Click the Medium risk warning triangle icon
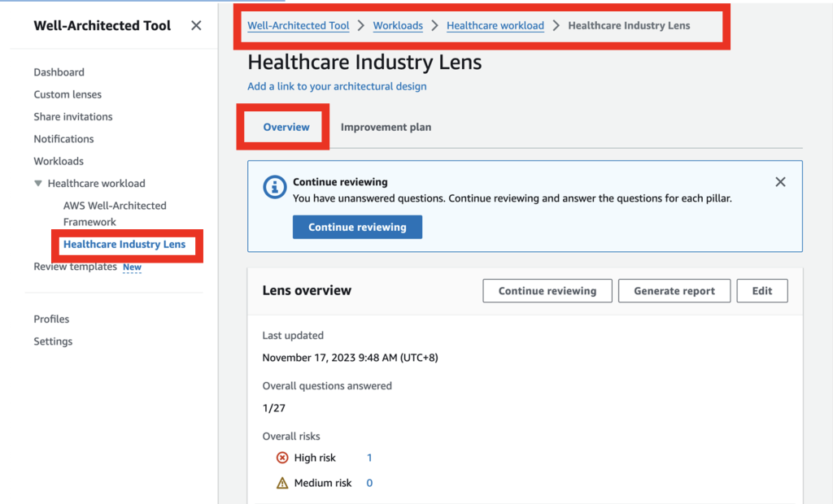This screenshot has width=833, height=504. [282, 483]
